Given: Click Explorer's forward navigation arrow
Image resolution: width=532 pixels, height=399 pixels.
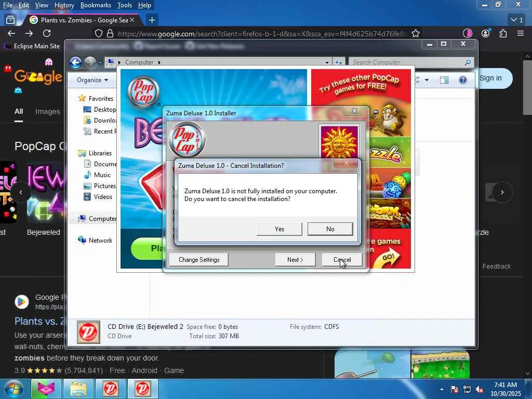Looking at the screenshot, I should [x=90, y=62].
